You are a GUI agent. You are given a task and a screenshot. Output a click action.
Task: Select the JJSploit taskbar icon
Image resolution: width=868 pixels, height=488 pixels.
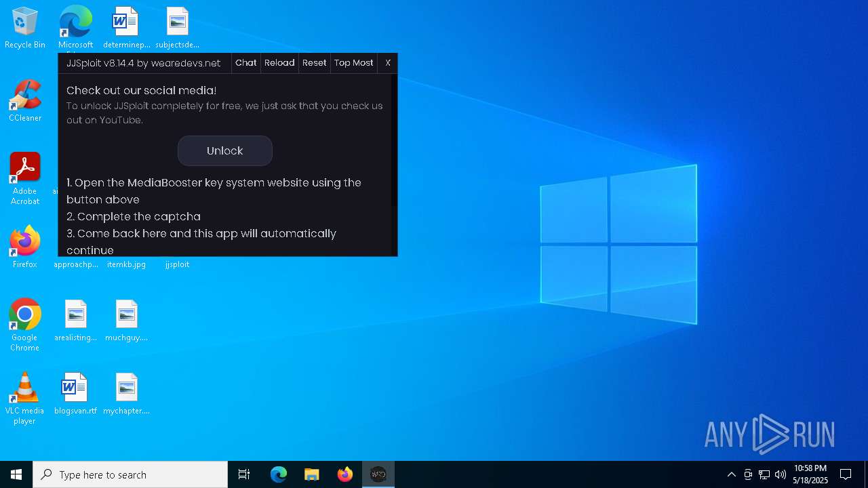tap(378, 474)
